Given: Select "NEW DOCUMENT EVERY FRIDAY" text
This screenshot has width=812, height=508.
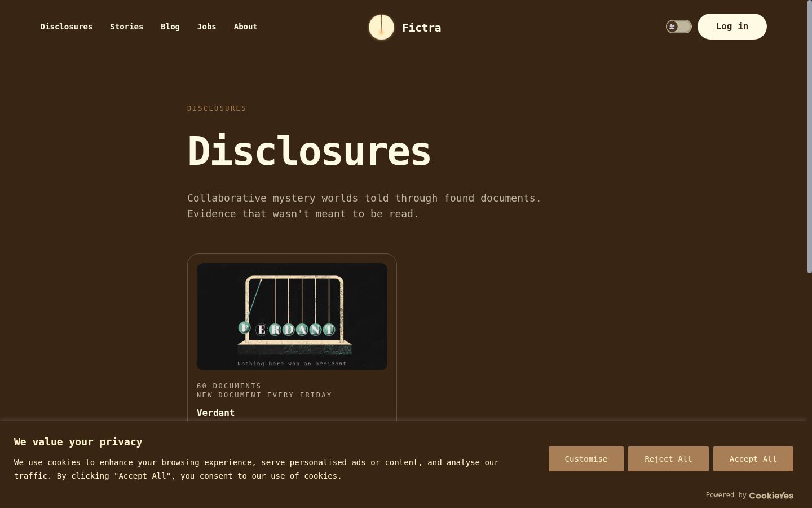Looking at the screenshot, I should 264,395.
